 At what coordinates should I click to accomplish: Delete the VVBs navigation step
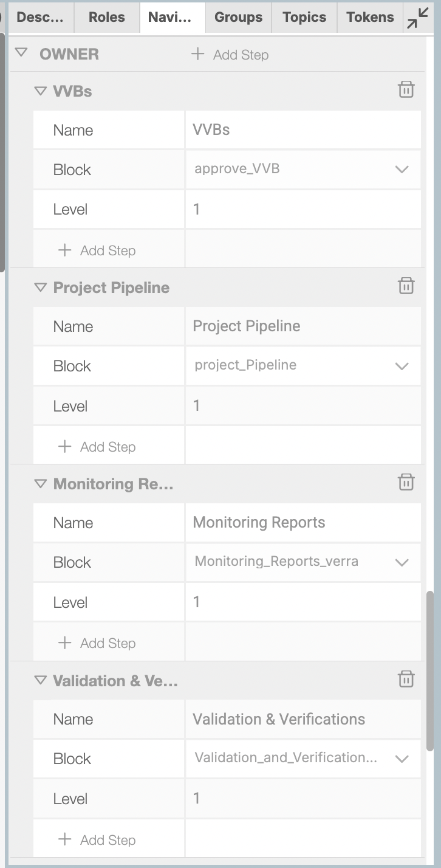(x=406, y=90)
